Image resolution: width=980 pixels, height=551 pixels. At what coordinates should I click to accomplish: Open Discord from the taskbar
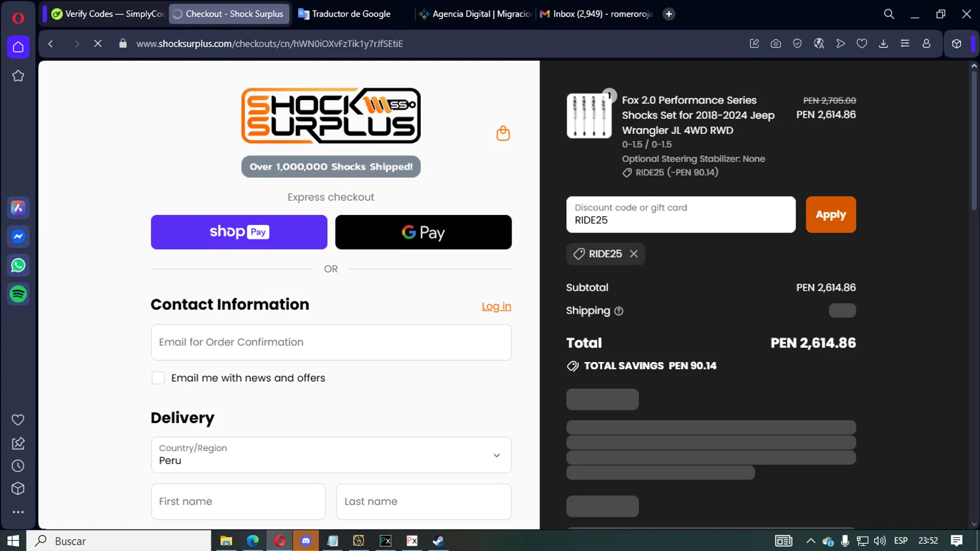coord(306,541)
